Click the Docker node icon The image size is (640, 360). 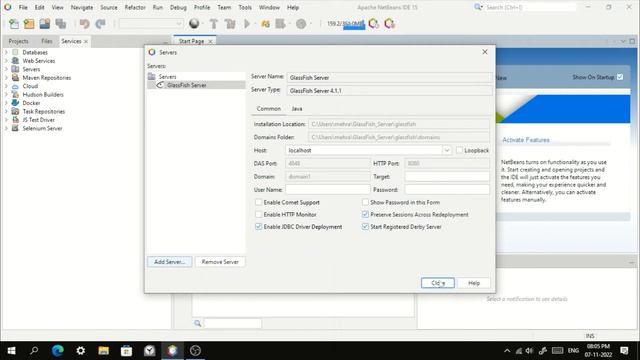16,103
